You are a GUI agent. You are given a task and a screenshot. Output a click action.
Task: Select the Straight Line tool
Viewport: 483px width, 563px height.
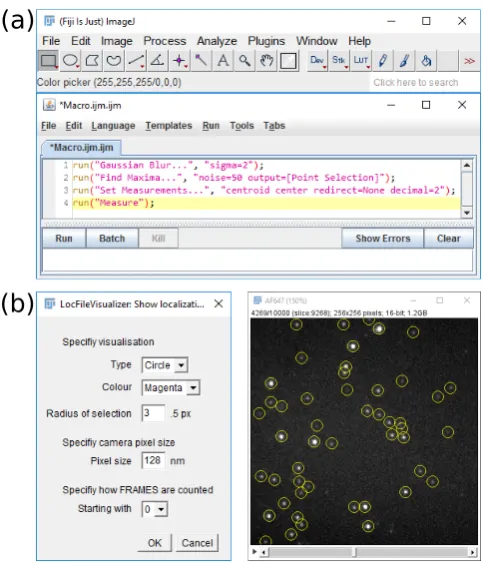click(x=136, y=61)
